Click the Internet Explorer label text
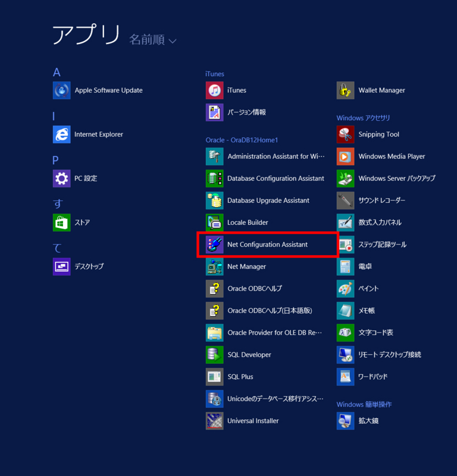Image resolution: width=457 pixels, height=476 pixels. pos(99,134)
